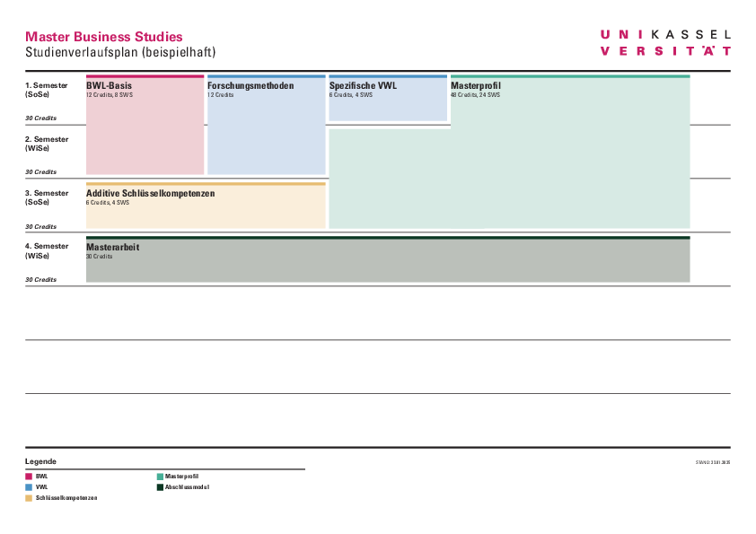The image size is (756, 534).
Task: Select the 4. Semester (WiSe) row label
Action: tap(46, 250)
